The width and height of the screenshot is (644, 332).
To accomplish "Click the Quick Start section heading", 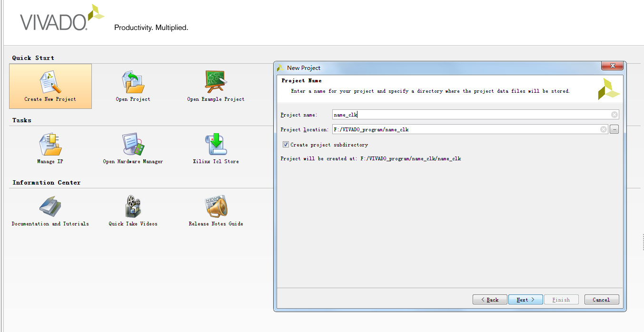I will pyautogui.click(x=33, y=58).
